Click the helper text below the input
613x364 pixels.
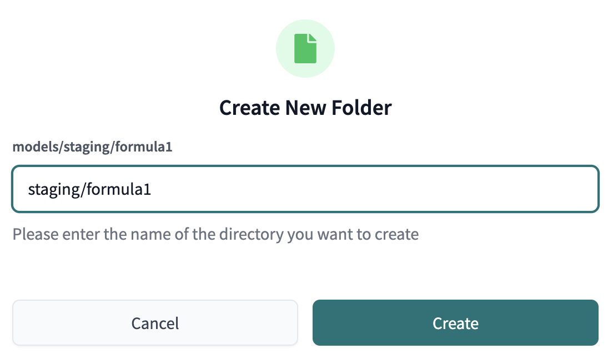(x=215, y=234)
